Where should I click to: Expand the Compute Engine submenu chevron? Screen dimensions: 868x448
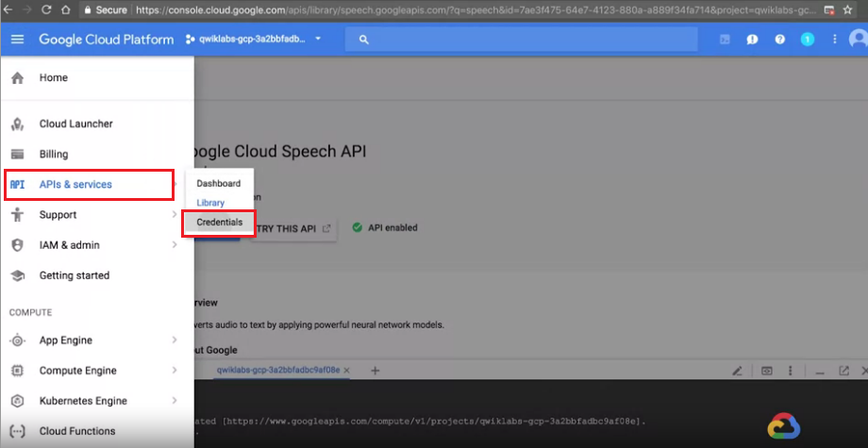(175, 371)
